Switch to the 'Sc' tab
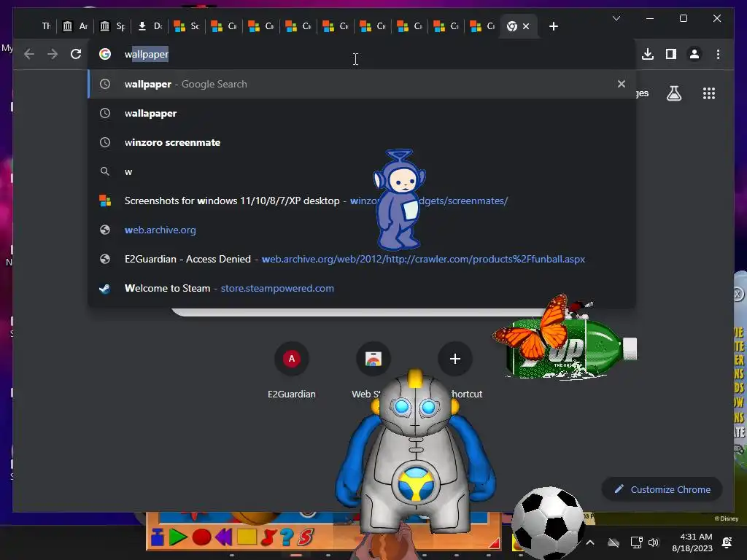The height and width of the screenshot is (560, 747). pos(186,26)
